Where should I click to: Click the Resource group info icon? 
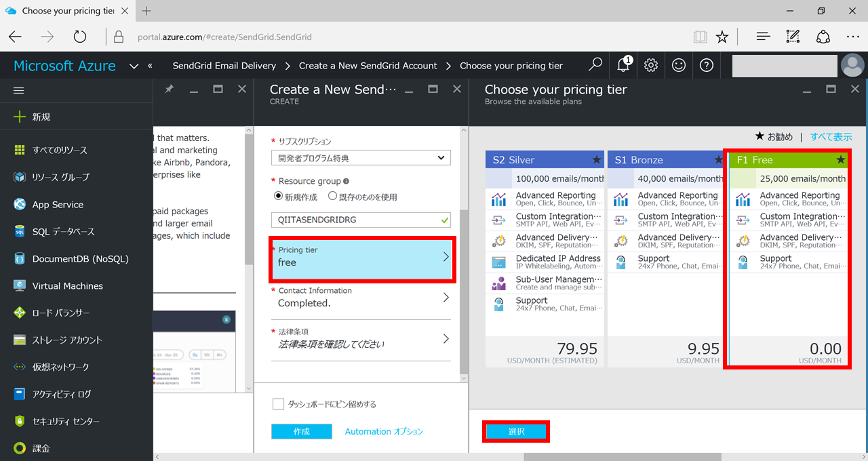coord(347,181)
